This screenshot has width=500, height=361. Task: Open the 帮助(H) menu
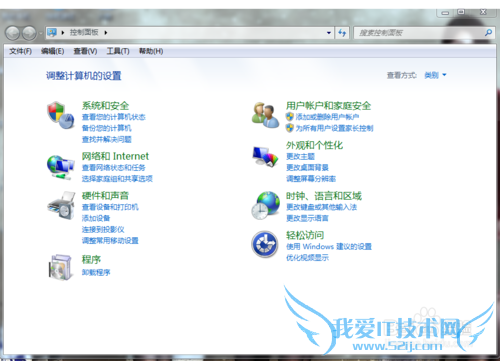(x=151, y=51)
